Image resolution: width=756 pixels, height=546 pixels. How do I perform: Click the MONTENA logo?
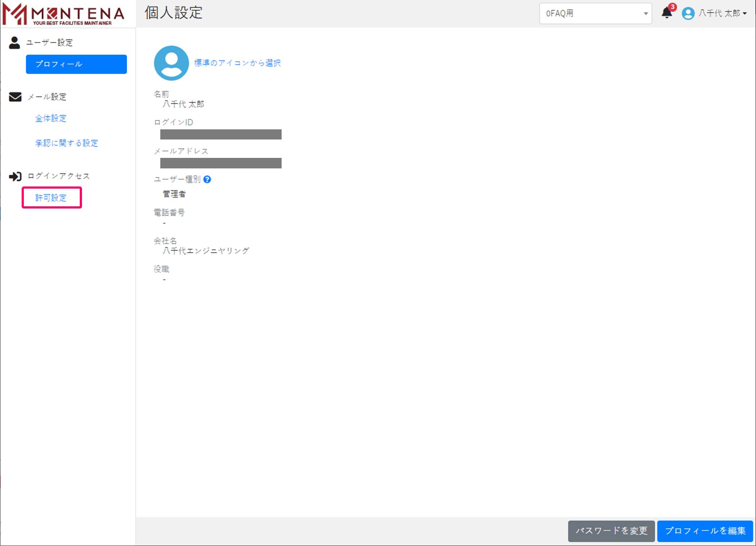click(x=64, y=14)
